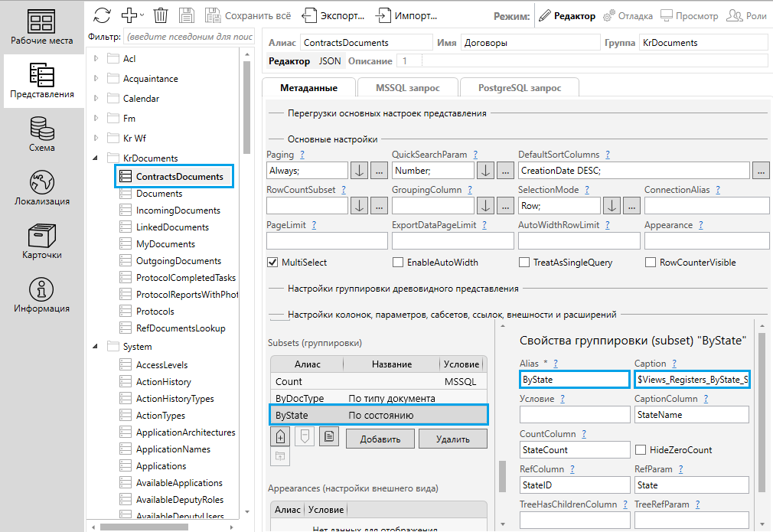The width and height of the screenshot is (773, 532).
Task: Open the Локализация sidebar section
Action: tap(42, 188)
